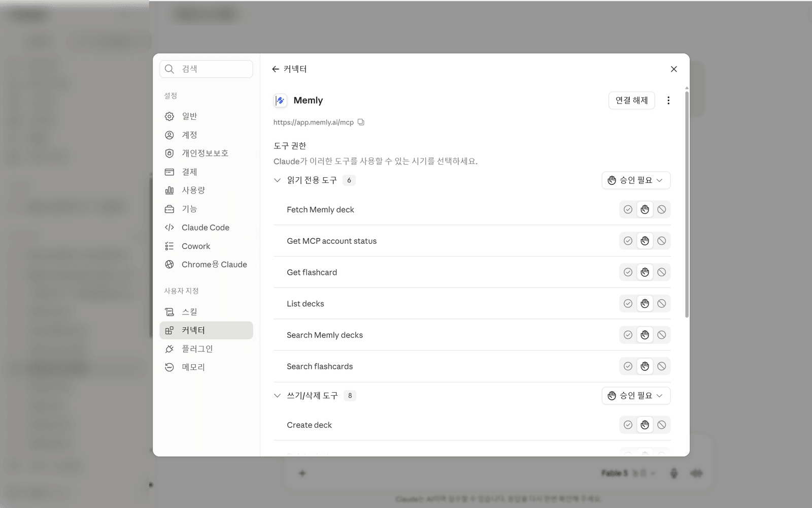Block the Get flashcard tool

click(662, 272)
